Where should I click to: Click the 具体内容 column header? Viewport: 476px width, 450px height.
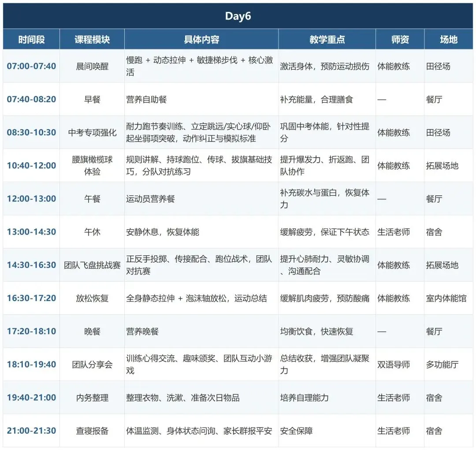[201, 39]
